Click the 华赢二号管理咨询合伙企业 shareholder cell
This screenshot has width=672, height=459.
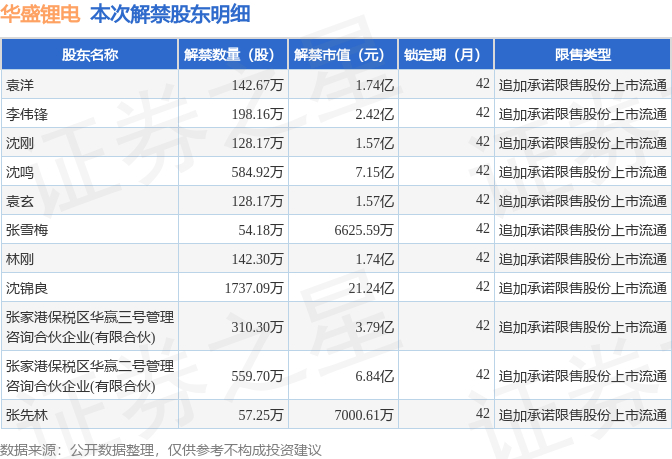pyautogui.click(x=90, y=376)
